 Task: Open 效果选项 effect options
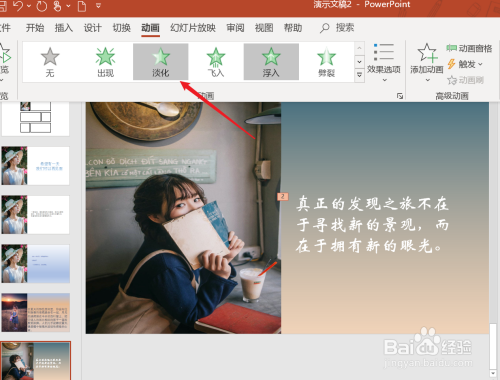click(x=384, y=62)
